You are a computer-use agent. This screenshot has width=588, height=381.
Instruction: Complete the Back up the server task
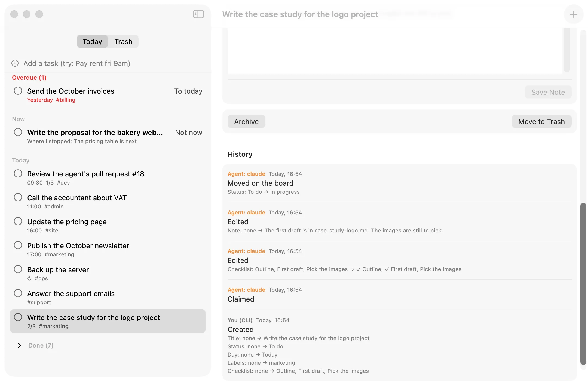pyautogui.click(x=18, y=269)
